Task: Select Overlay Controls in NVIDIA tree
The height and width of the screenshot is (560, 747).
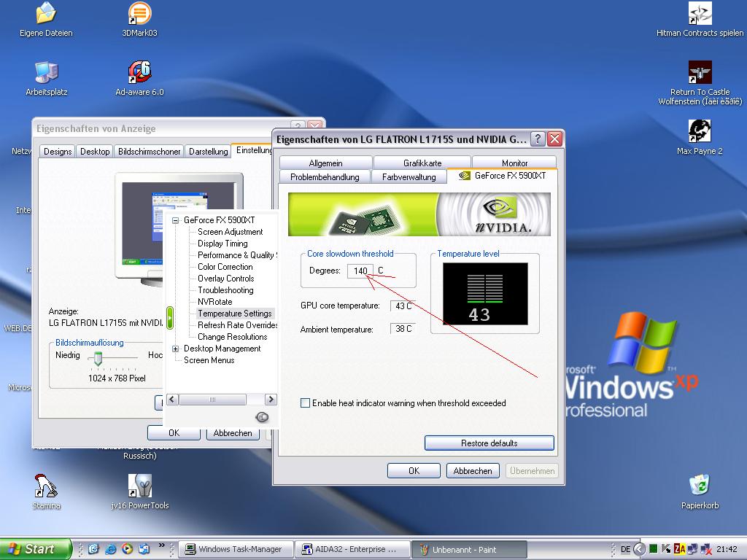Action: 226,279
